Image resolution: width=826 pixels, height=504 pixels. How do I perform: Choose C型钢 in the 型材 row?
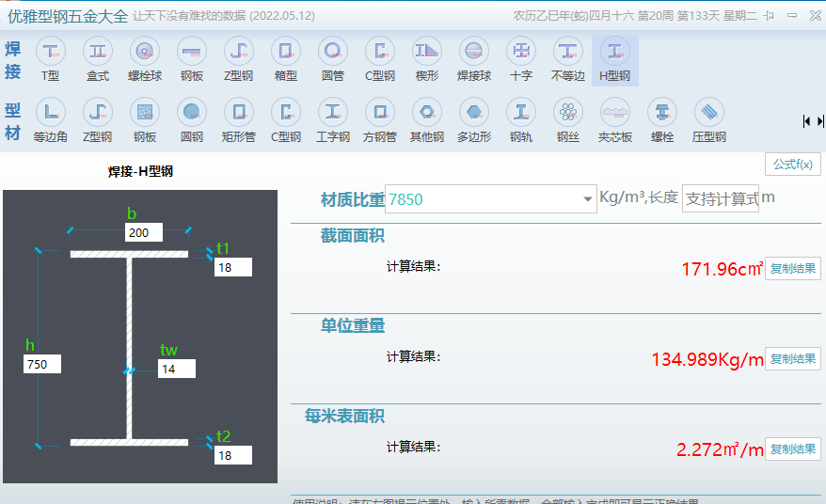pyautogui.click(x=286, y=120)
